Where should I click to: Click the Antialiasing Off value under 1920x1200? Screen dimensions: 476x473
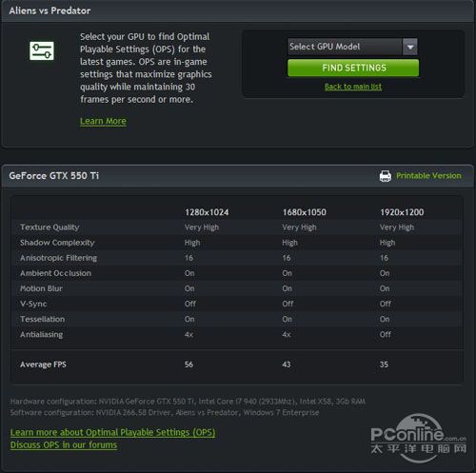pos(386,334)
